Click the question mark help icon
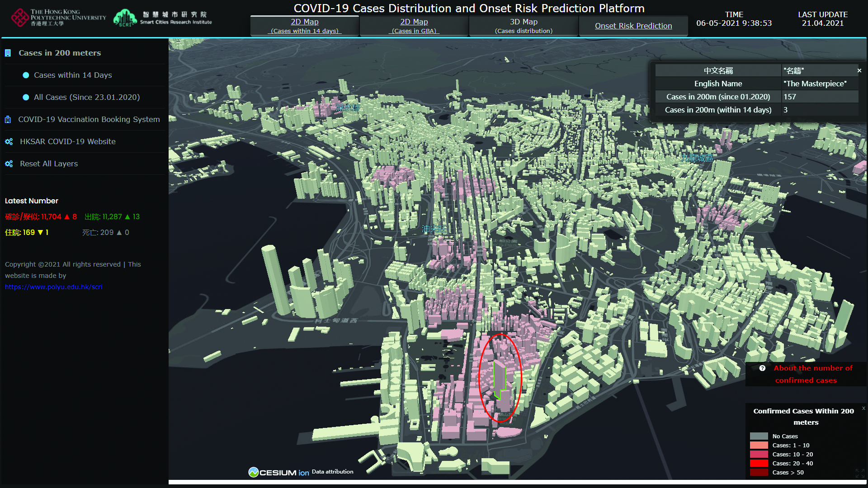The height and width of the screenshot is (488, 868). tap(762, 368)
